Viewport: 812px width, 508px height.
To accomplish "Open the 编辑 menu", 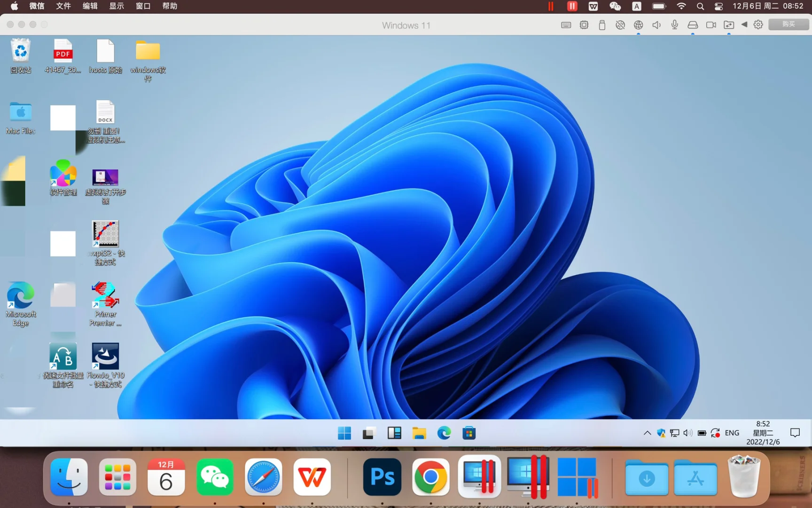I will [x=90, y=6].
